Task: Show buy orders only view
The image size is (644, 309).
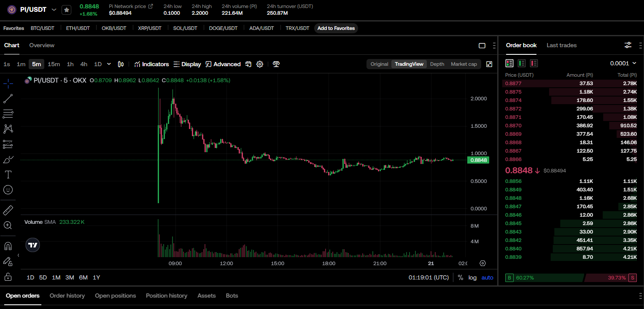Action: point(522,63)
